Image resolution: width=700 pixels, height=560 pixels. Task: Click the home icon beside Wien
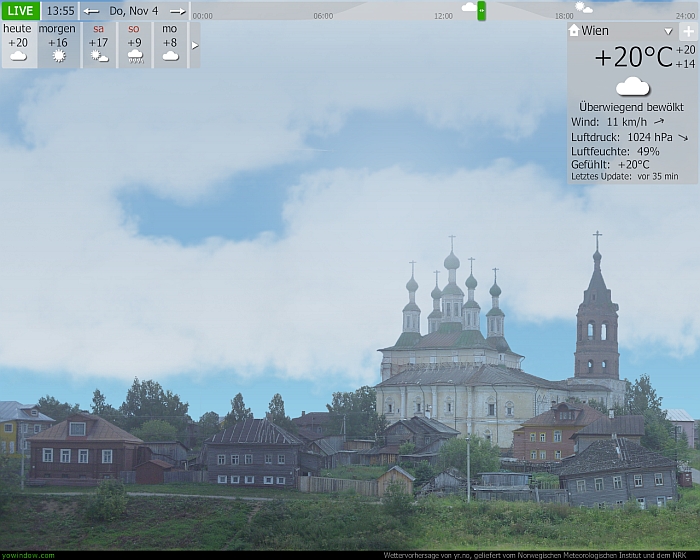(574, 30)
